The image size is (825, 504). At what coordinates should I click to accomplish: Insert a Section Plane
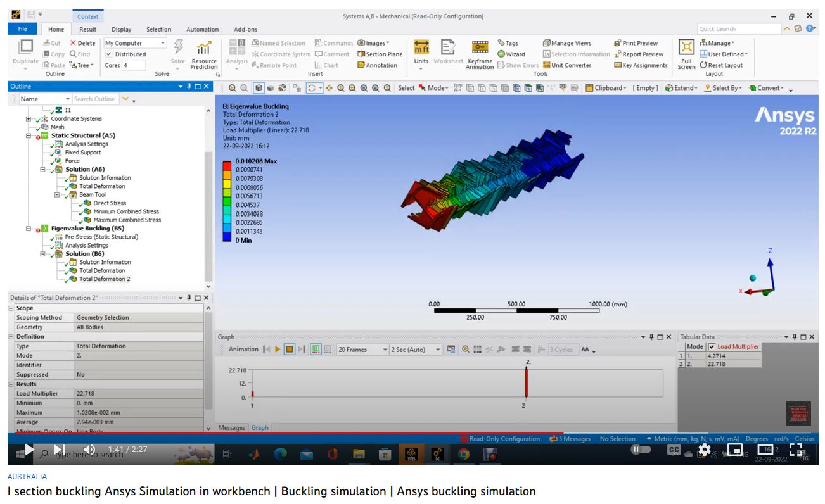[x=380, y=54]
